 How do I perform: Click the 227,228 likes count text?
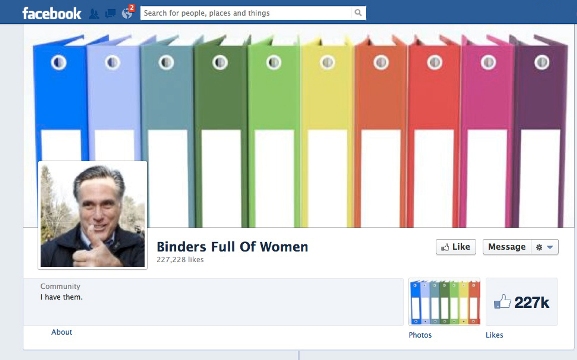(180, 260)
